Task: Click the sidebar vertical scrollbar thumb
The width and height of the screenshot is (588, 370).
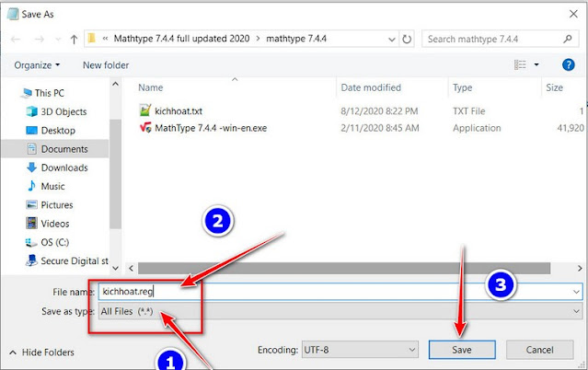Action: [x=116, y=173]
